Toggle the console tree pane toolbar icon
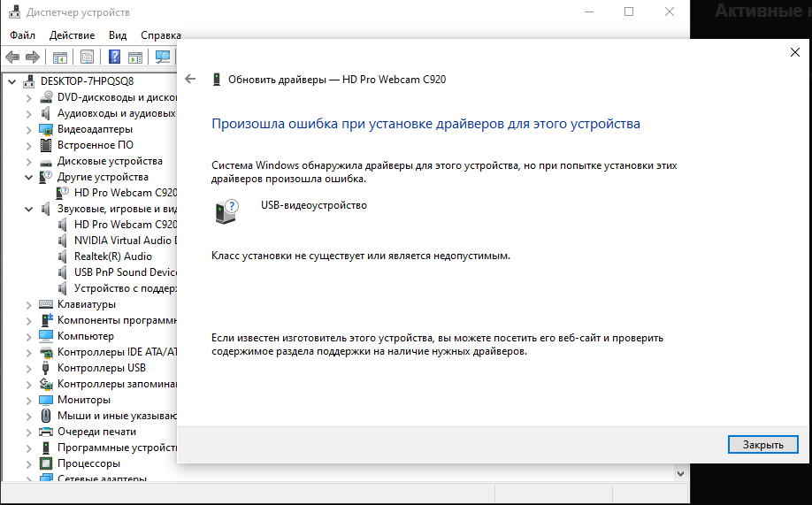 coord(60,57)
